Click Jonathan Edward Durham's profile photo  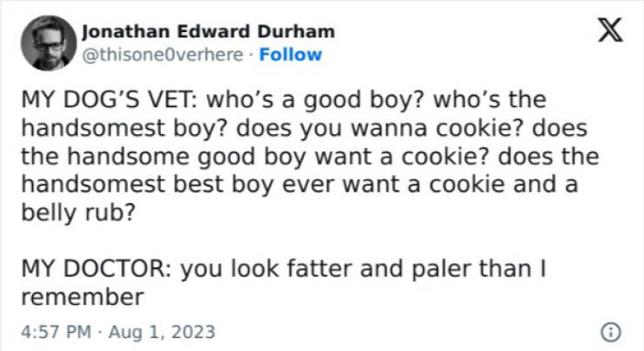tap(47, 43)
